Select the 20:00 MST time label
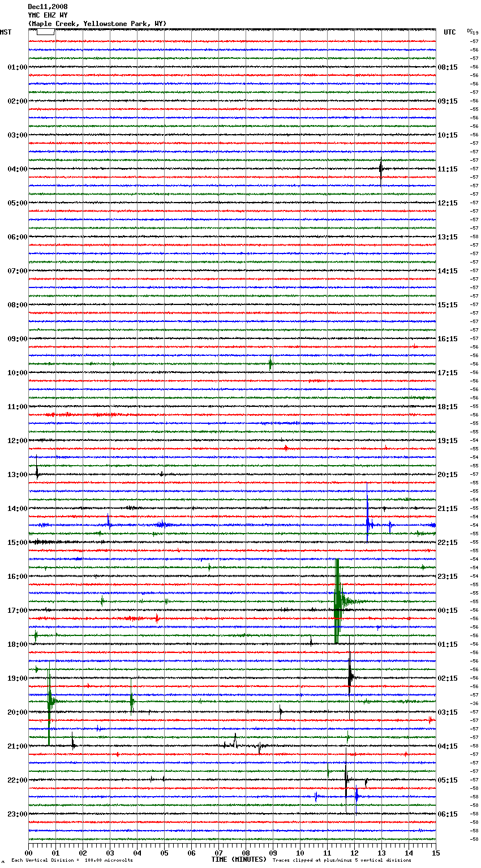The image size is (481, 868). [18, 712]
